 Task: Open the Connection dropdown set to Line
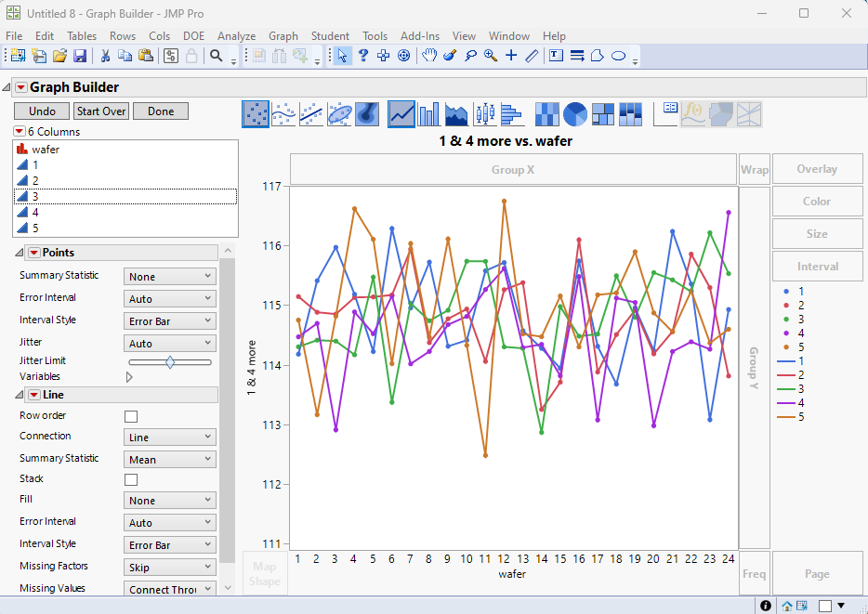point(169,438)
